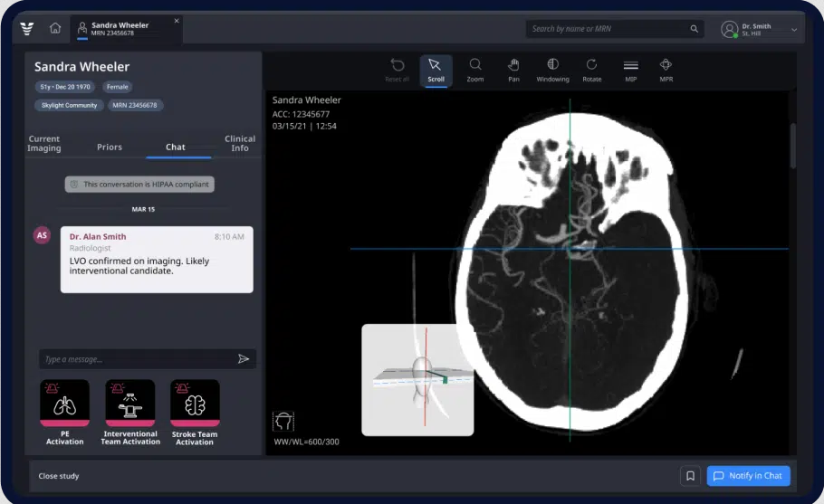Expand the Dr. Smith account dropdown
824x504 pixels.
click(x=794, y=30)
